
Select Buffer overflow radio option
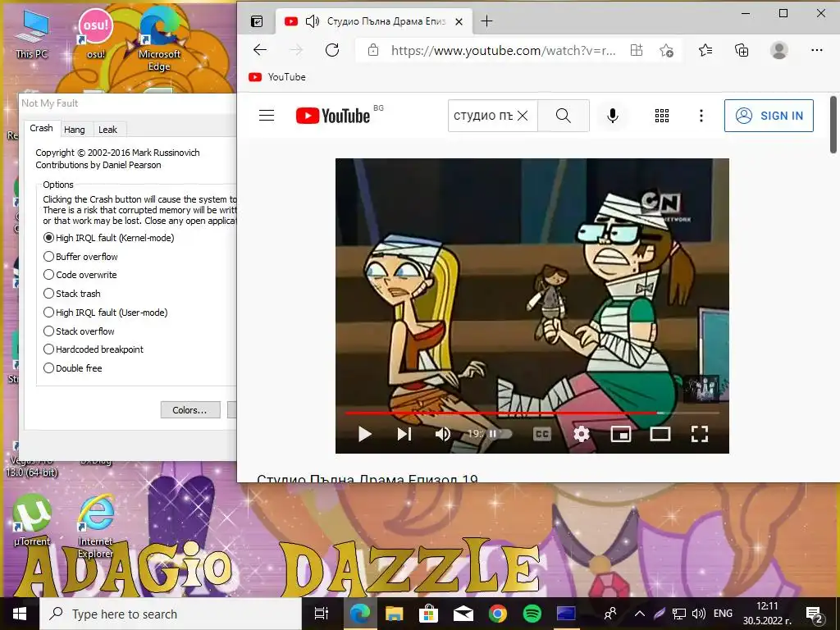(x=80, y=257)
